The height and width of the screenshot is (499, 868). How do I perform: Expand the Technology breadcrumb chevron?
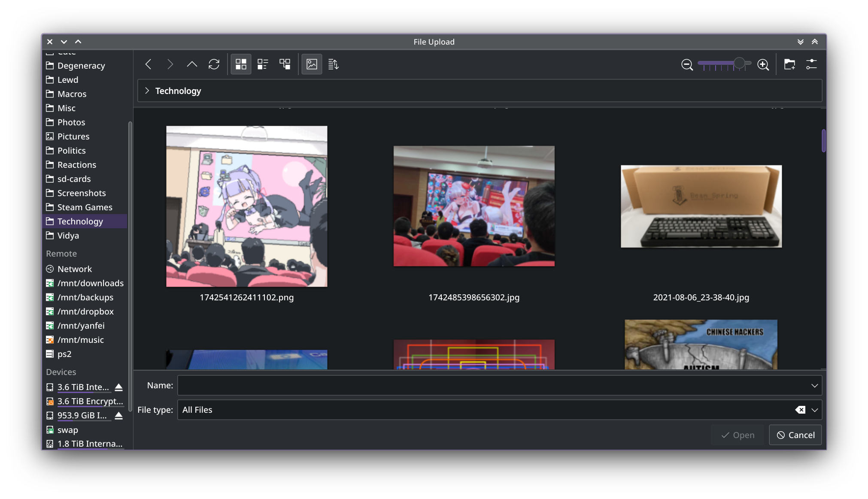point(147,91)
